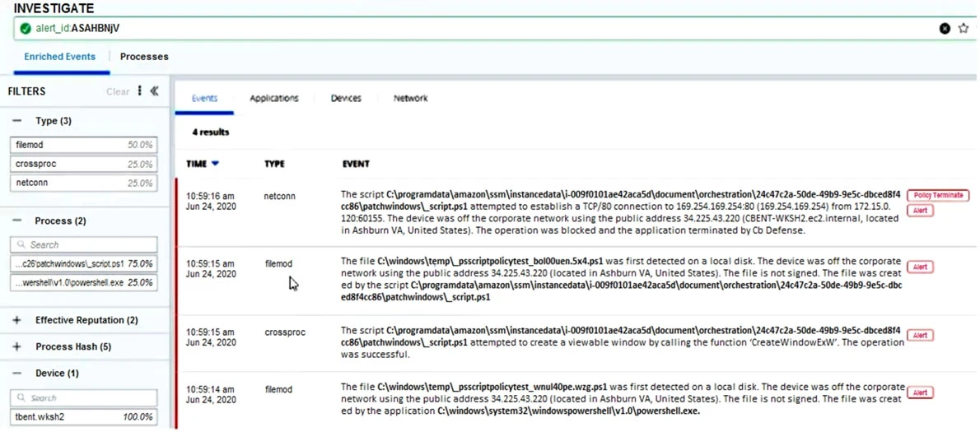Click Clear filters link
The width and height of the screenshot is (980, 432).
point(118,91)
